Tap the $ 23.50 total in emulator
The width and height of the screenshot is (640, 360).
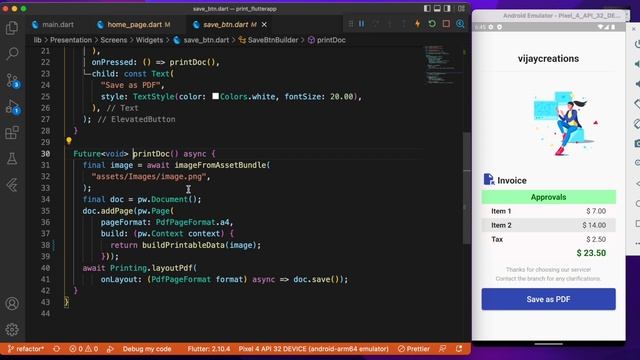point(591,253)
